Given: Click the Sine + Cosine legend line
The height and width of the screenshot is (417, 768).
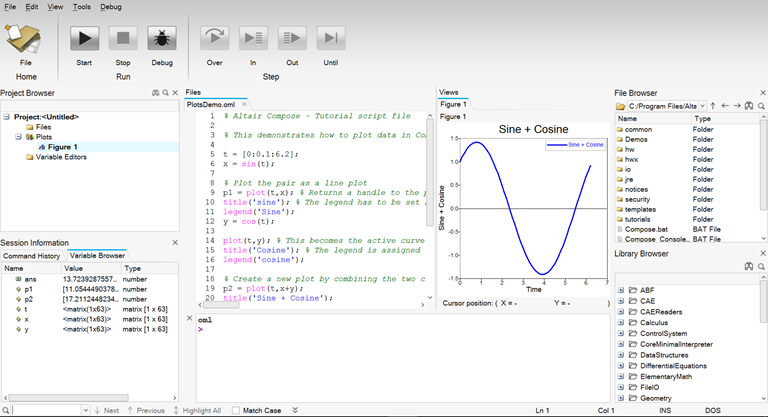Looking at the screenshot, I should click(557, 145).
